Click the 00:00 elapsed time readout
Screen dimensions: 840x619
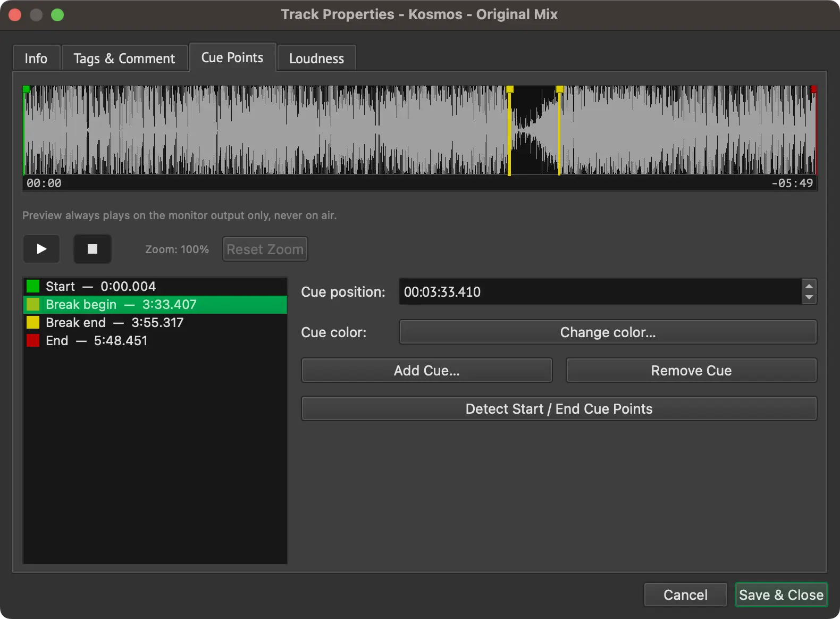pos(44,183)
